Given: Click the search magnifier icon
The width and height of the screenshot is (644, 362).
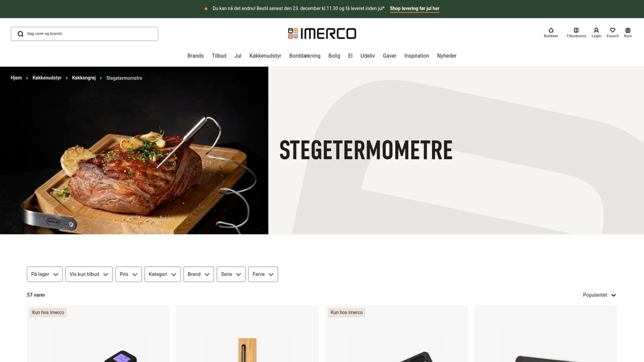Looking at the screenshot, I should [x=20, y=34].
